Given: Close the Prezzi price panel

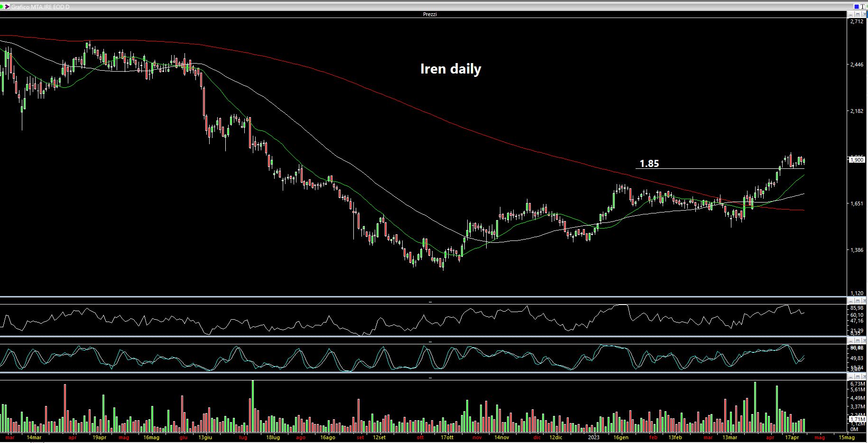Looking at the screenshot, I should [x=864, y=14].
